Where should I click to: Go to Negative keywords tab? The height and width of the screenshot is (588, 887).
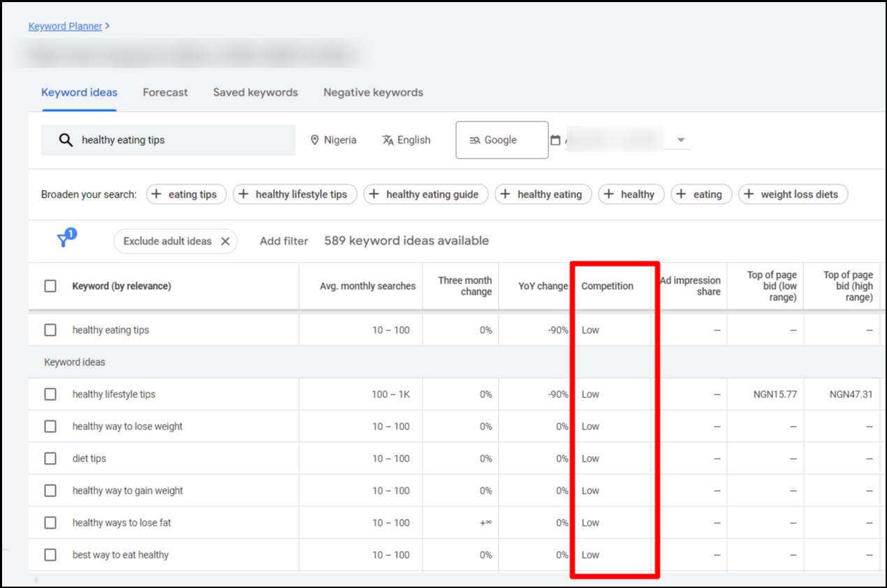(373, 92)
